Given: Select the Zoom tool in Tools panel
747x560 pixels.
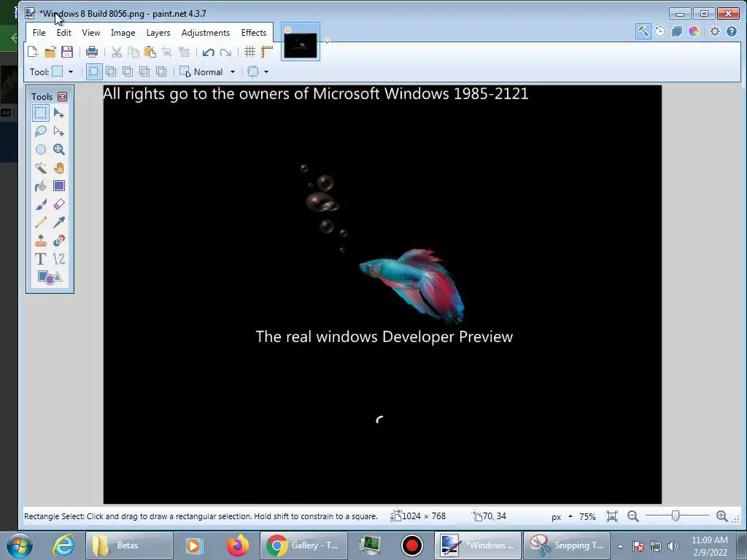Looking at the screenshot, I should tap(58, 149).
